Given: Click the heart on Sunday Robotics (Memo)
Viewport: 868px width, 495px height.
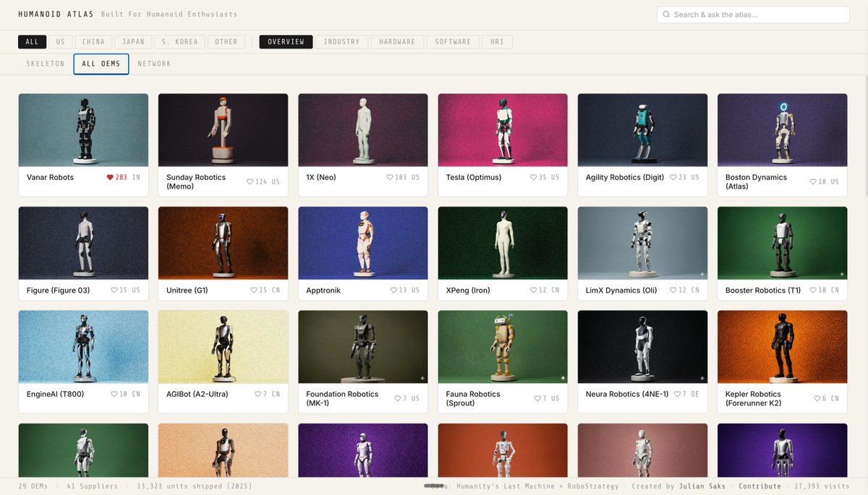Looking at the screenshot, I should [x=250, y=181].
